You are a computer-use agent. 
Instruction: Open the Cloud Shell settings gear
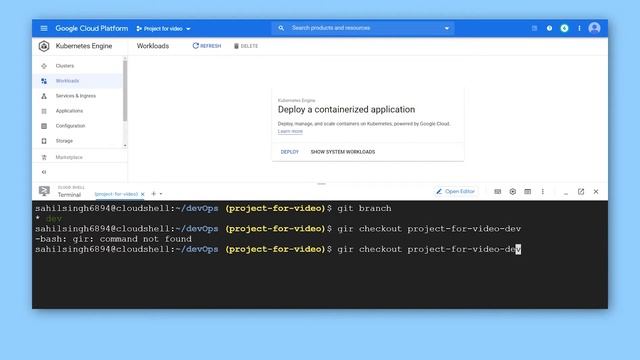pos(513,191)
